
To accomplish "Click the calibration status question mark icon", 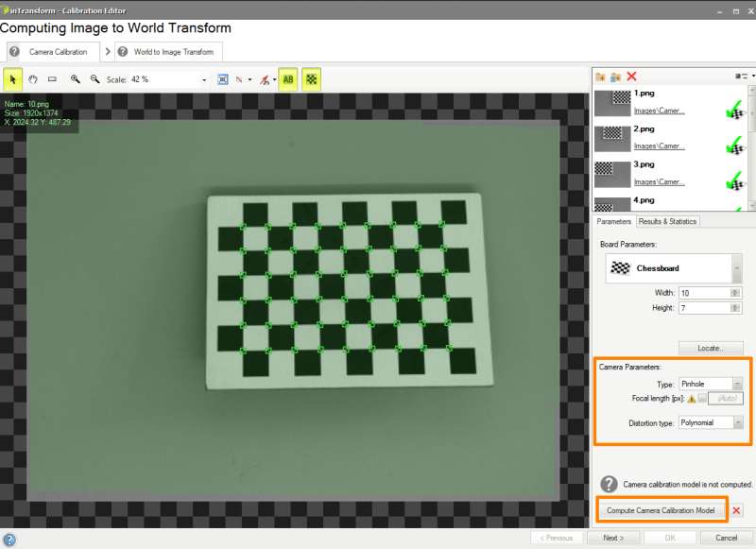I will tap(609, 484).
